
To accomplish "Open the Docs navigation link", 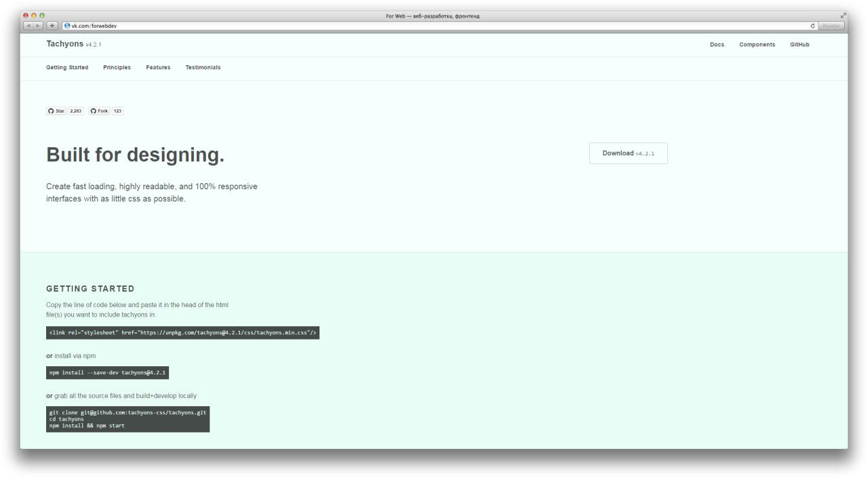I will (x=717, y=45).
